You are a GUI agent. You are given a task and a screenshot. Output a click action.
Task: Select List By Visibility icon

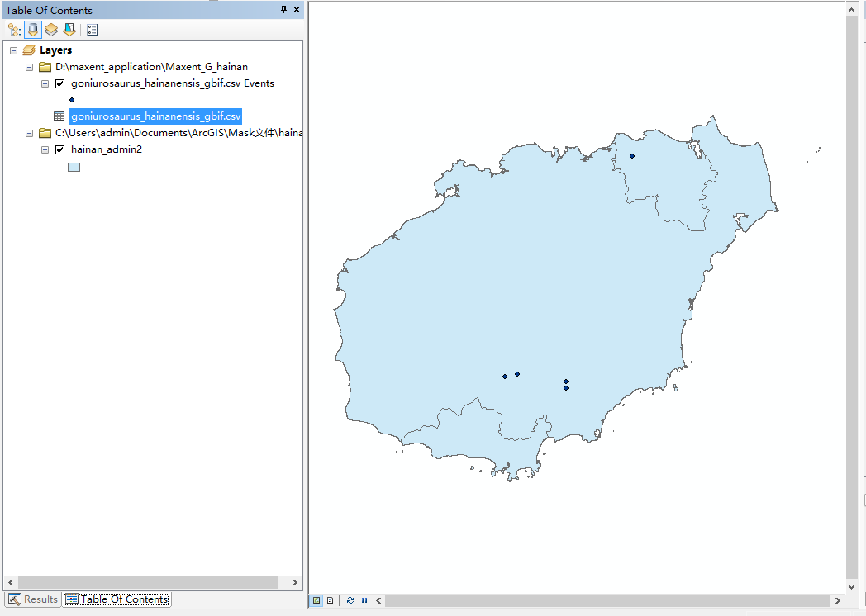pos(51,29)
